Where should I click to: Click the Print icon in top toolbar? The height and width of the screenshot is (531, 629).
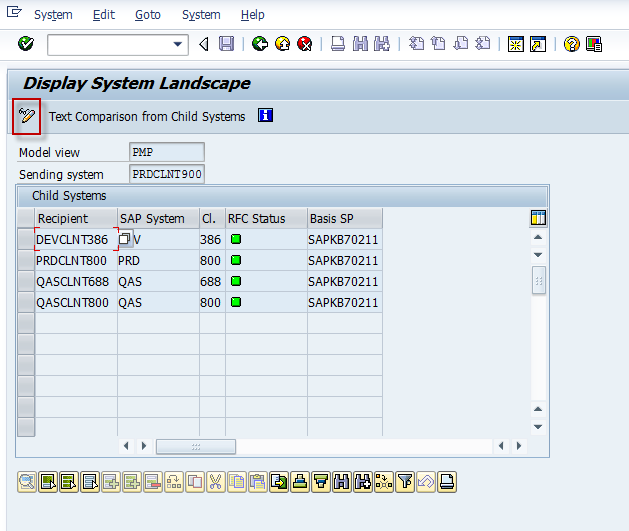[x=338, y=44]
